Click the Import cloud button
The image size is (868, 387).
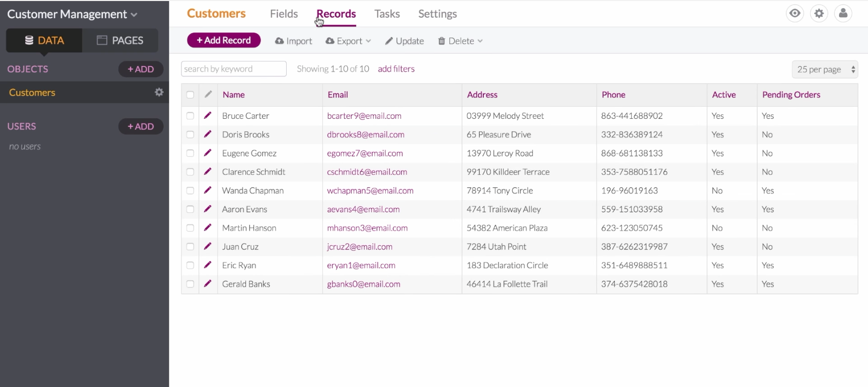294,41
